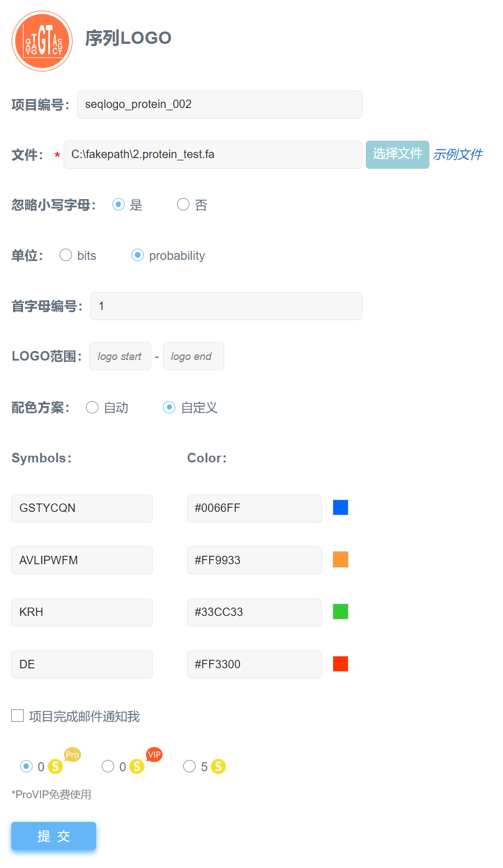Image resolution: width=503 pixels, height=868 pixels.
Task: Submit the form with 提交 button
Action: coord(53,836)
